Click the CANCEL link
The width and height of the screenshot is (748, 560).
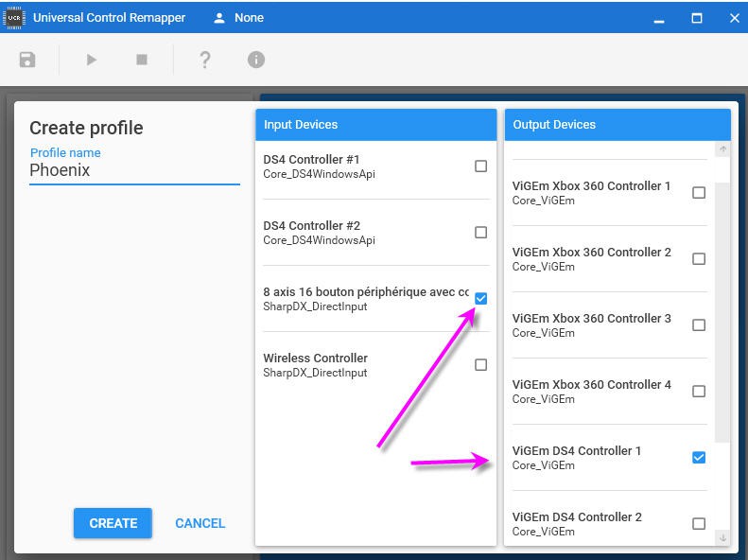pyautogui.click(x=200, y=523)
